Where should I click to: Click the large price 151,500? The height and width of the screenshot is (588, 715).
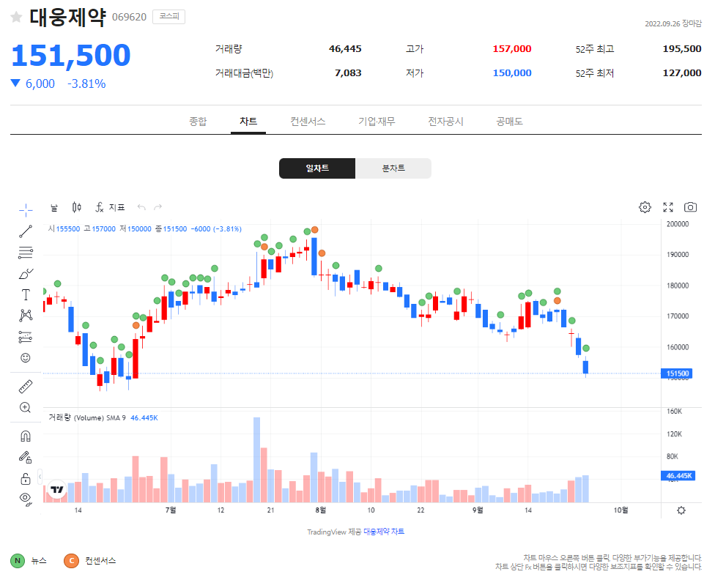coord(71,55)
